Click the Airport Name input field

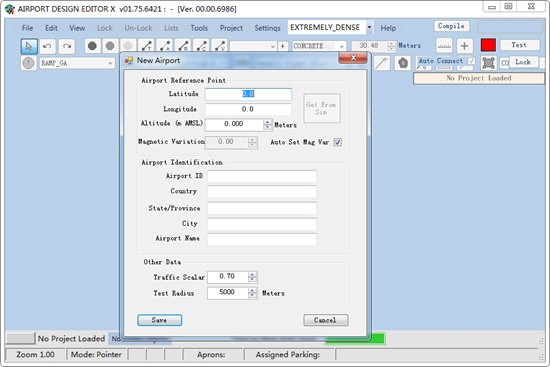point(262,239)
